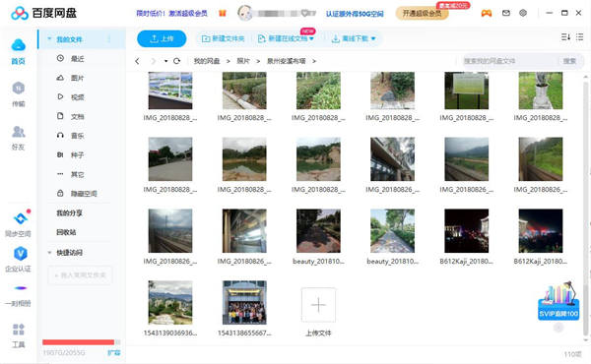Open the 一刻相册 album icon
Screen dimensions: 591x364
(x=21, y=288)
